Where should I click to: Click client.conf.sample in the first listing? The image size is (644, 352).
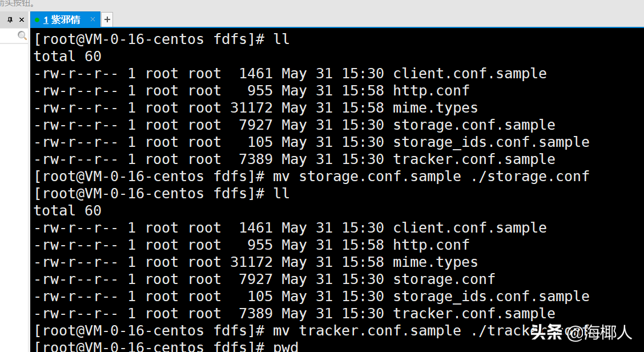coord(469,73)
